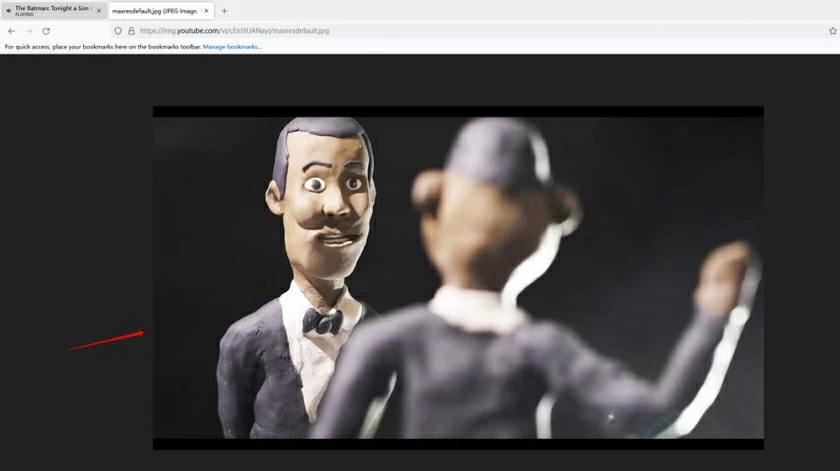Switch to The Batman playing tab
Viewport: 840px width, 471px height.
click(52, 10)
